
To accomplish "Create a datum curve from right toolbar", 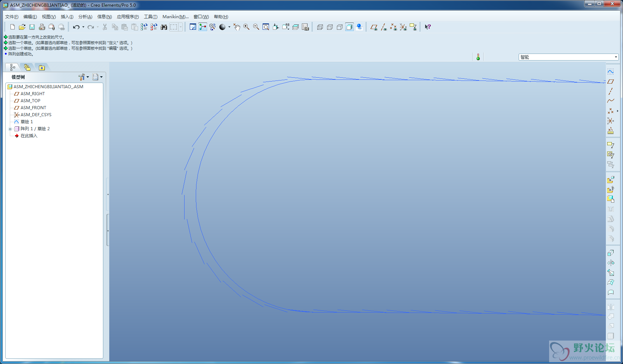I will [x=610, y=101].
